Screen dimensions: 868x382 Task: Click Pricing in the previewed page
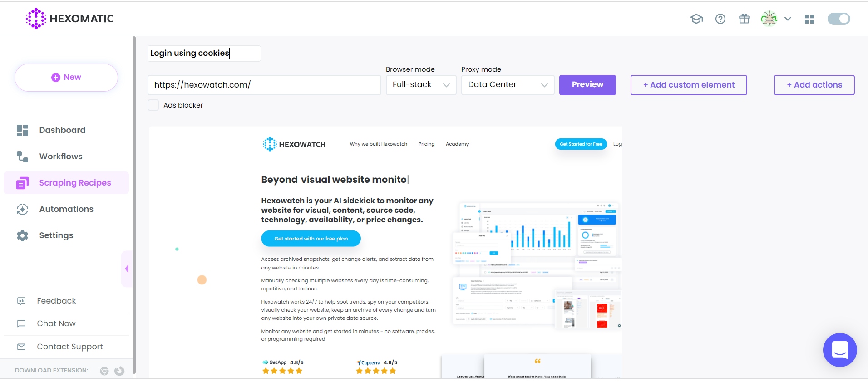[x=426, y=144]
